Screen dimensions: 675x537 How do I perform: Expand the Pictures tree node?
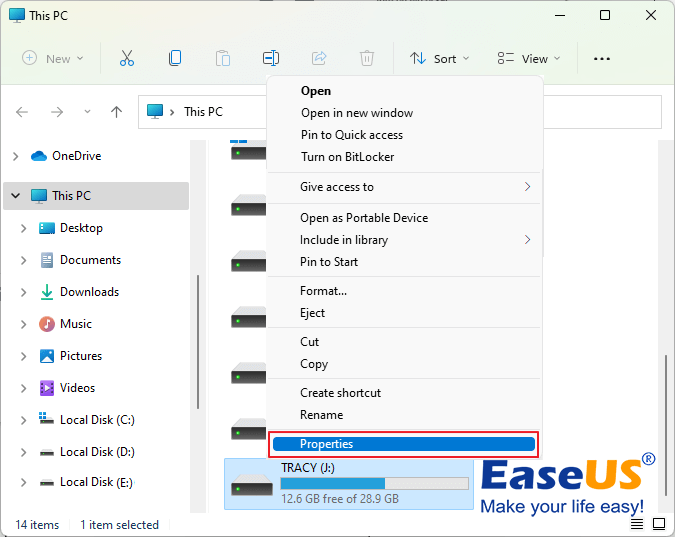pos(24,356)
